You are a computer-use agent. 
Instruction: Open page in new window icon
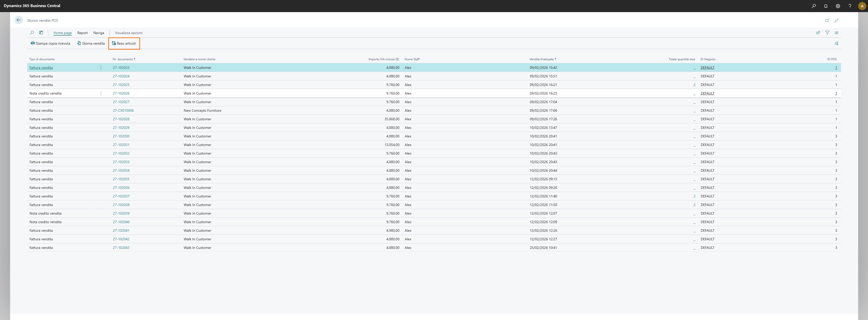click(827, 20)
